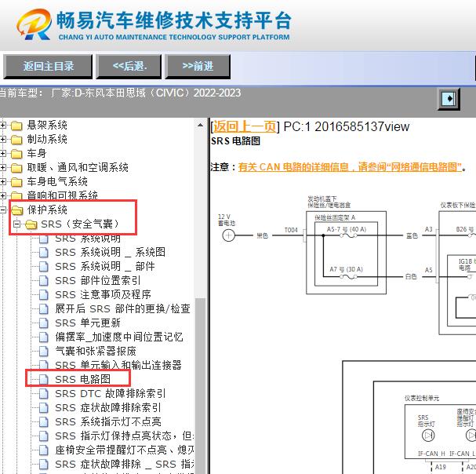Select the 车身电气系统 folder icon
The image size is (476, 474).
16,182
